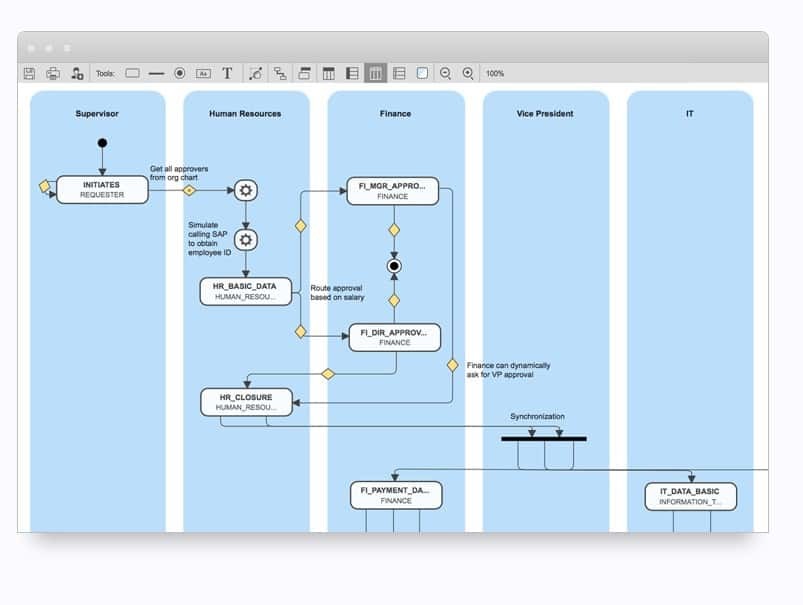Toggle the horizontal rows layout button

[399, 73]
